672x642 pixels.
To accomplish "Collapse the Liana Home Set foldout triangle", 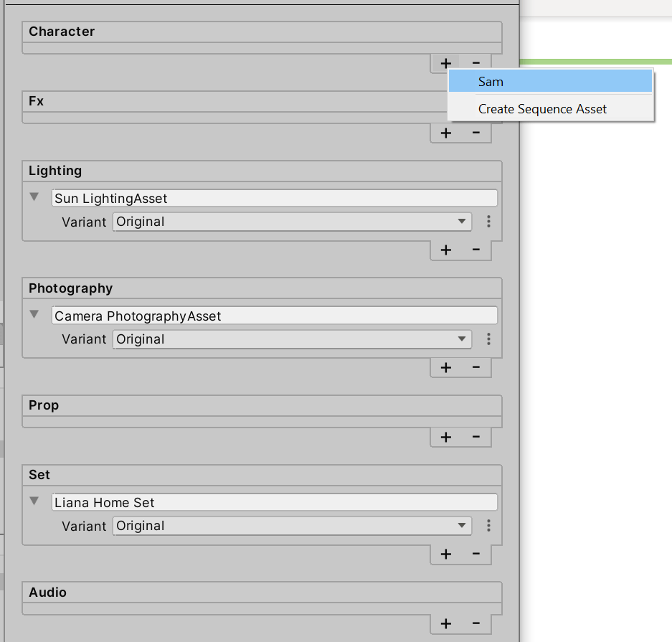I will pos(34,501).
